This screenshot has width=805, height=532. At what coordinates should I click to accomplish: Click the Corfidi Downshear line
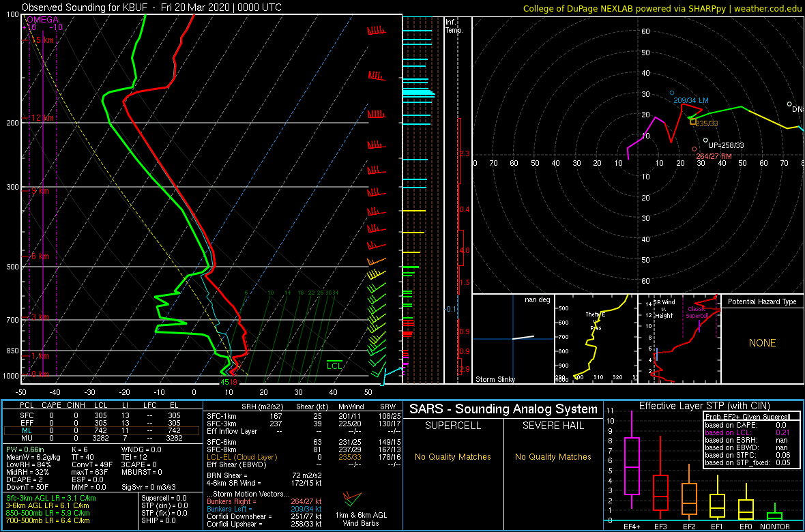(x=263, y=516)
